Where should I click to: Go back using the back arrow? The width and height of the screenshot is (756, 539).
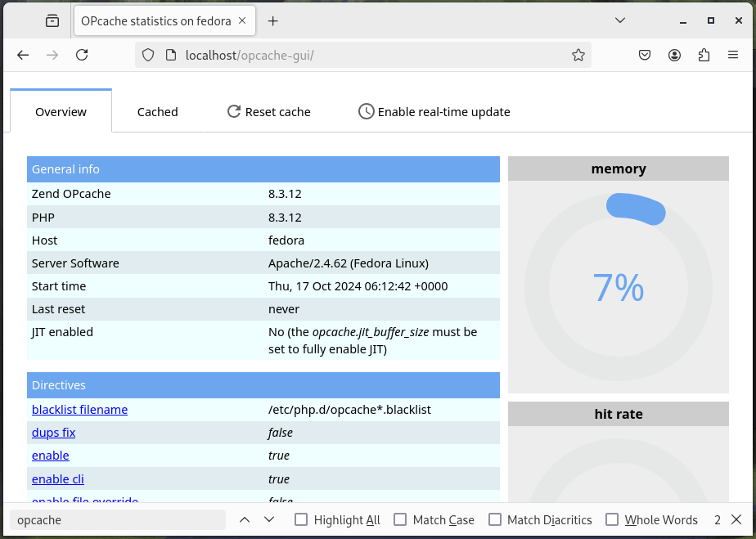(x=23, y=55)
